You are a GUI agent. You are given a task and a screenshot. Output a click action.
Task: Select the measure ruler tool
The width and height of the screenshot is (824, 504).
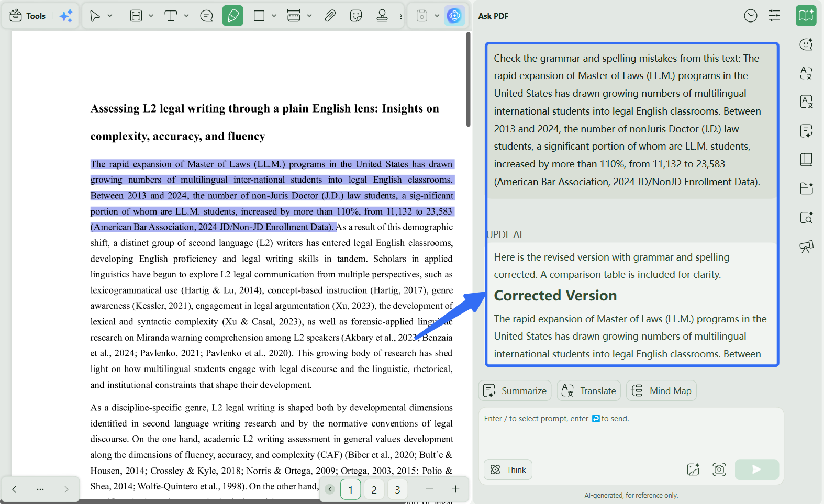[294, 16]
